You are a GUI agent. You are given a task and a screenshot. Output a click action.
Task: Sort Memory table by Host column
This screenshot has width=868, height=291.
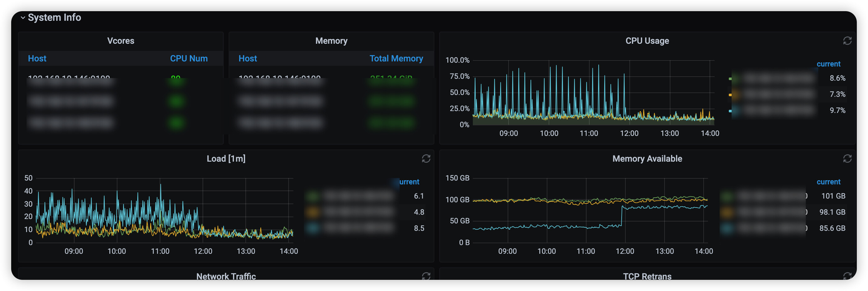[x=248, y=59]
